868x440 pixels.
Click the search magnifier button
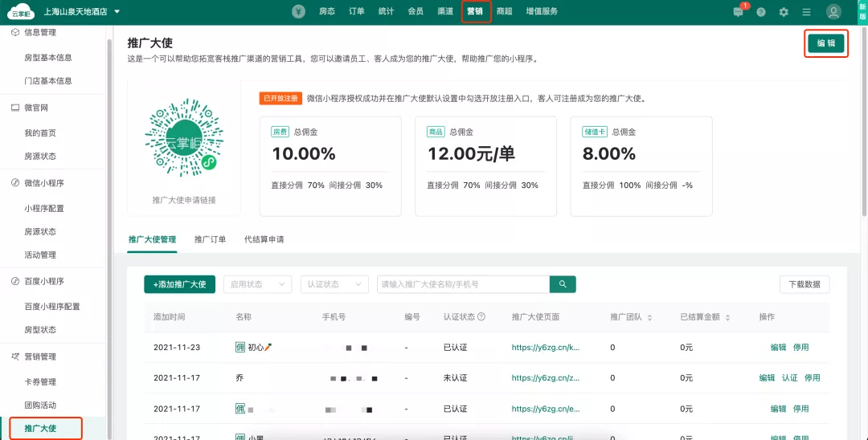pos(563,284)
